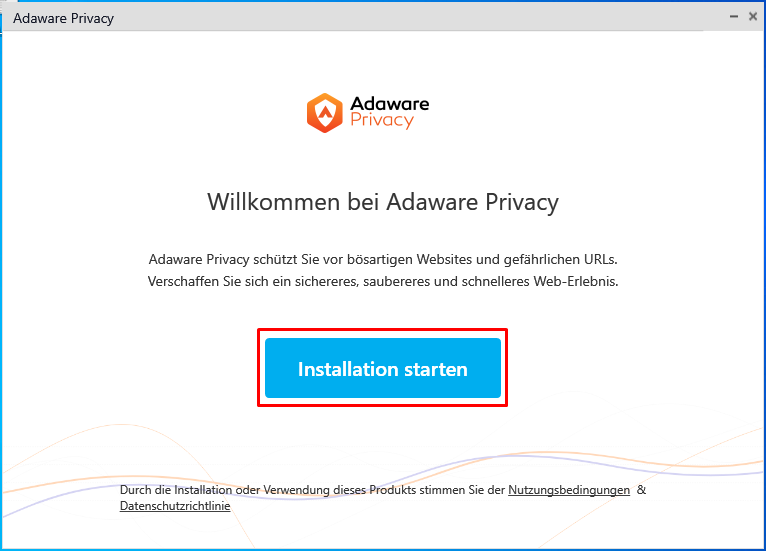The width and height of the screenshot is (766, 551).
Task: Click the orange Privacy word in logo
Action: [382, 120]
